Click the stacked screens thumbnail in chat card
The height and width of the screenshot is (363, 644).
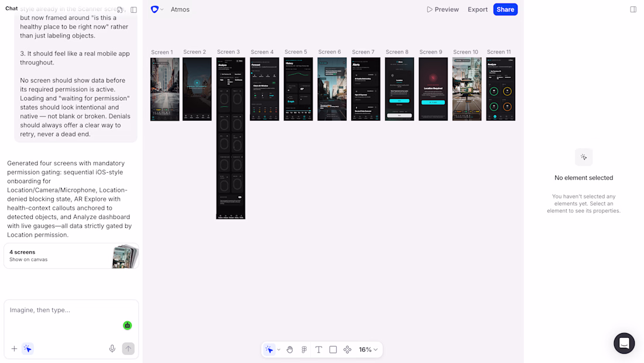(125, 256)
